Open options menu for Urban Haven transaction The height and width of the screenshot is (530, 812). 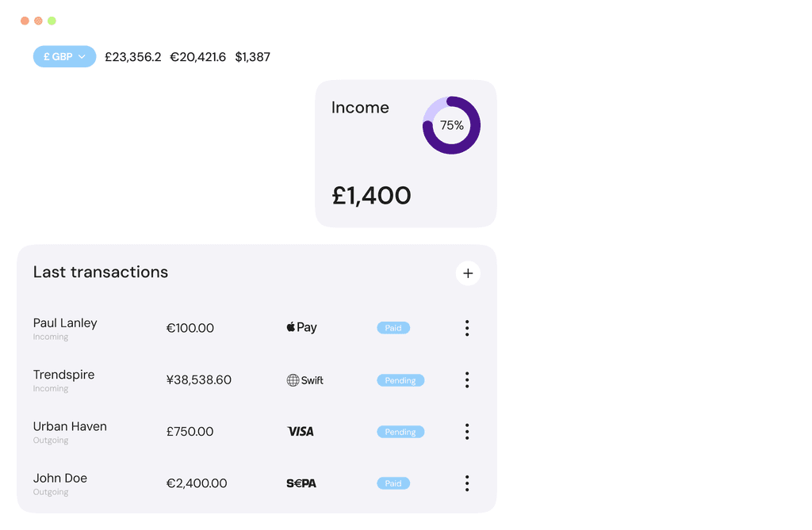coord(467,431)
